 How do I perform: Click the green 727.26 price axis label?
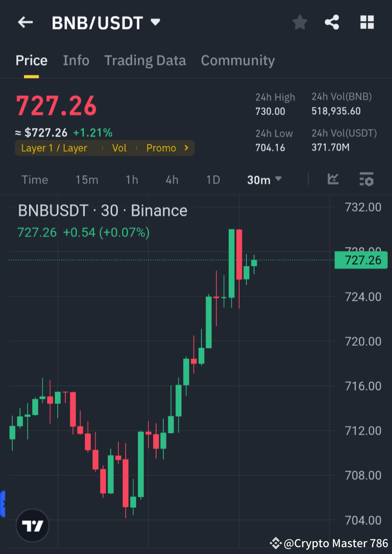point(361,260)
